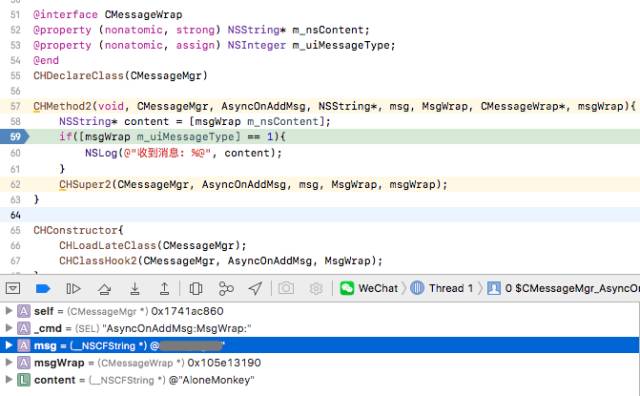Viewport: 640px width, 396px height.
Task: Click the 0x1741ac860 self address value
Action: click(x=187, y=311)
